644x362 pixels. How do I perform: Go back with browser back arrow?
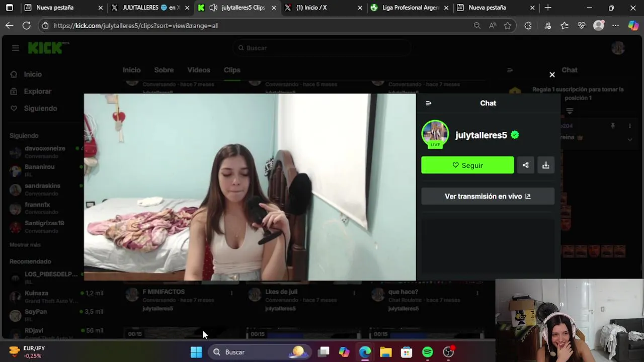click(10, 25)
